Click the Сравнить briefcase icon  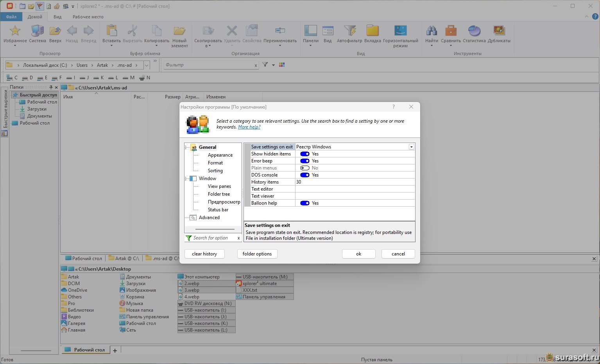(x=451, y=31)
